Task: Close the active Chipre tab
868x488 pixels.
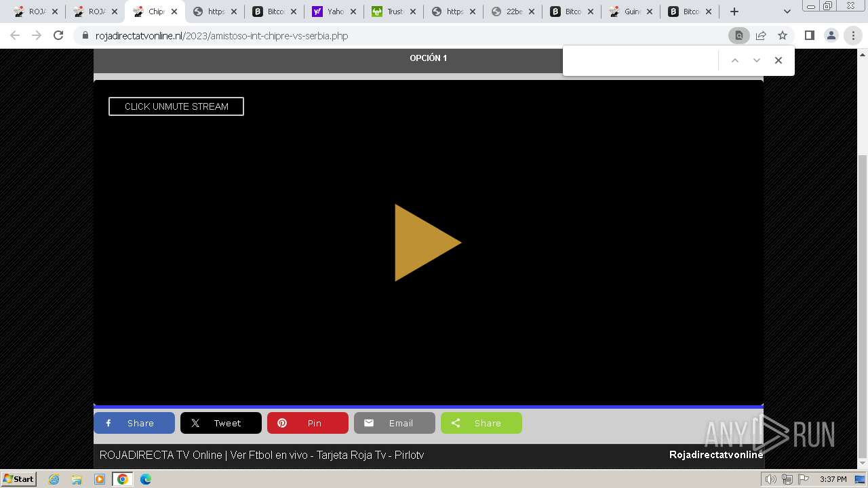Action: (x=174, y=12)
